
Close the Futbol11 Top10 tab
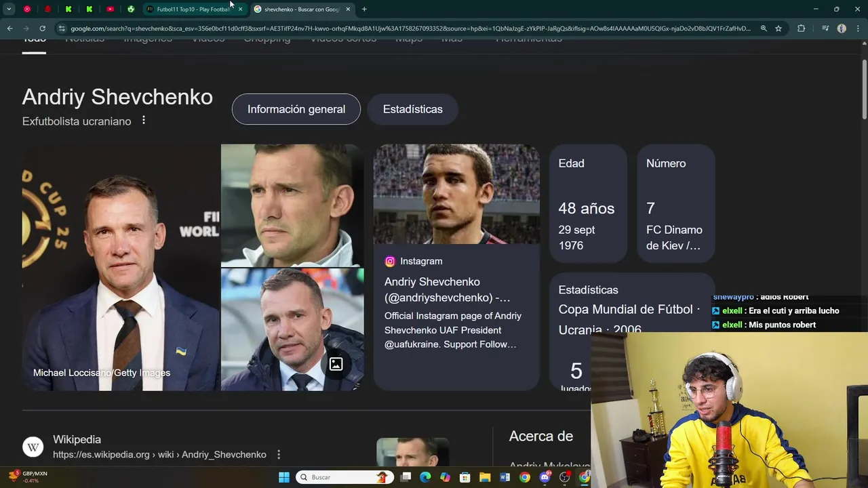[x=240, y=9]
